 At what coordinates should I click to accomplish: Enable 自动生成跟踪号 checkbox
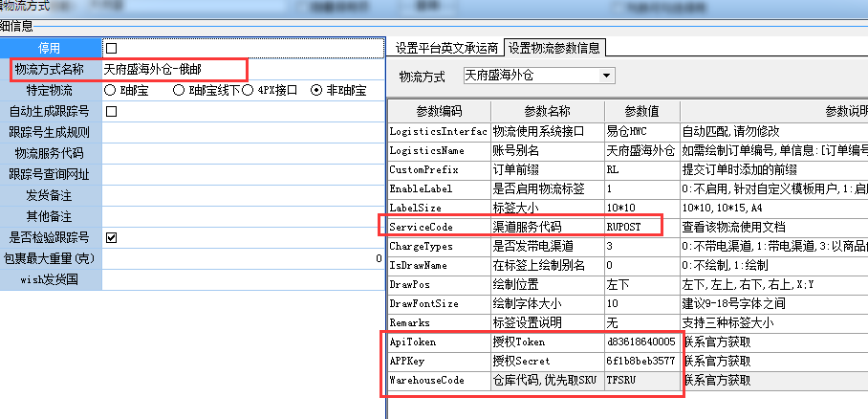111,111
